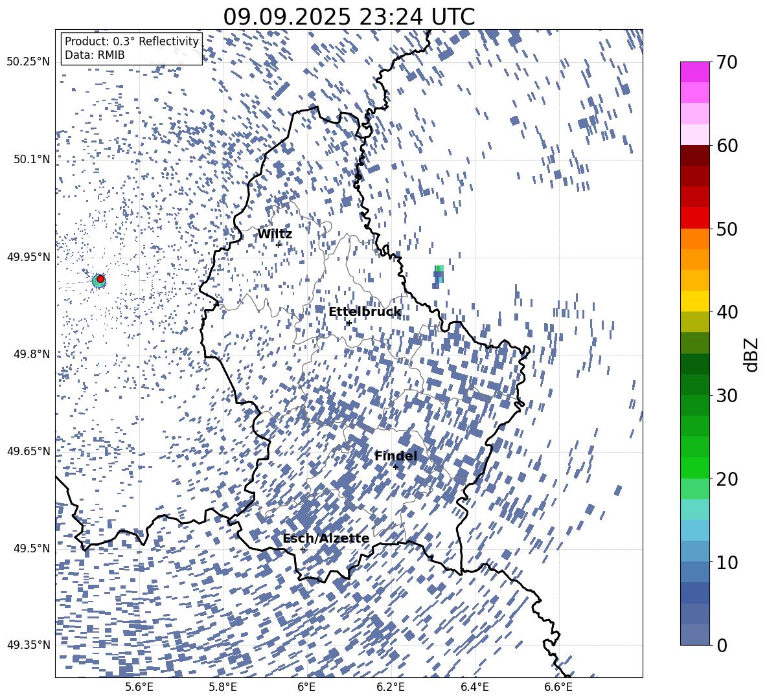
Task: Click the 6.4°E longitude label
Action: coord(475,687)
